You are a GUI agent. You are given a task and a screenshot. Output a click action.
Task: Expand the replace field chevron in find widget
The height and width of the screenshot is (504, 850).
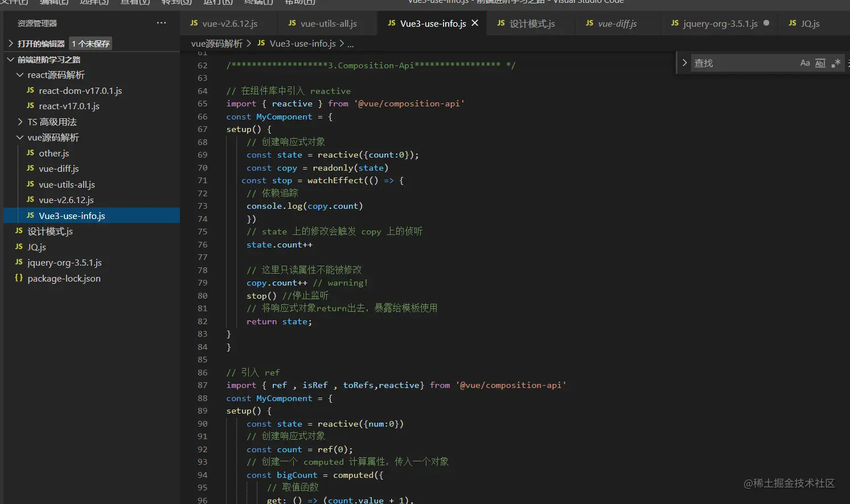pos(684,63)
